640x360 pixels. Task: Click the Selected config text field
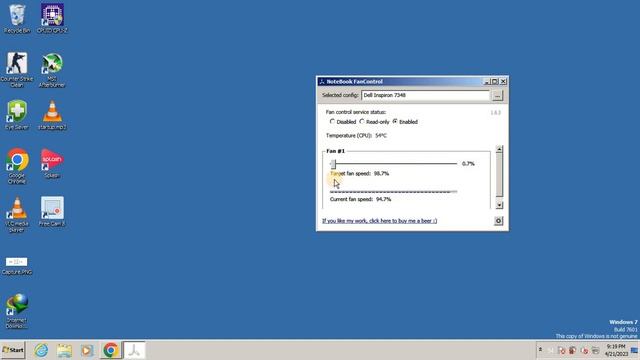(x=425, y=95)
